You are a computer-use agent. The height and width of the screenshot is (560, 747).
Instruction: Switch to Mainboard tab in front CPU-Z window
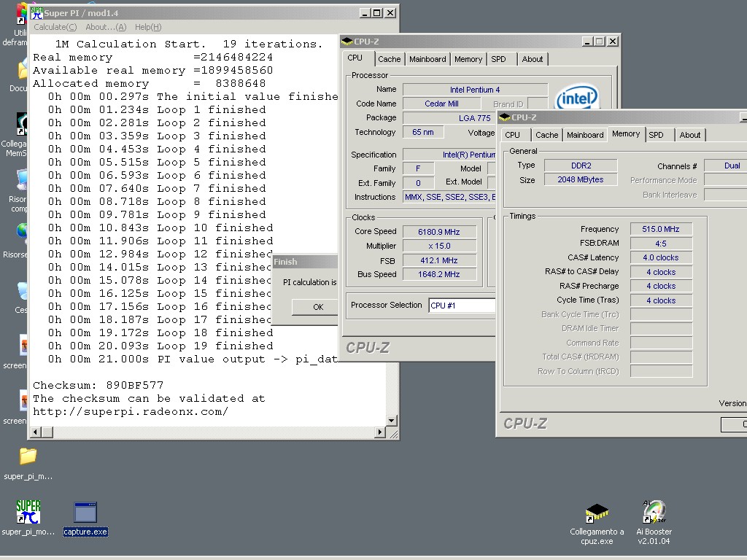(585, 135)
